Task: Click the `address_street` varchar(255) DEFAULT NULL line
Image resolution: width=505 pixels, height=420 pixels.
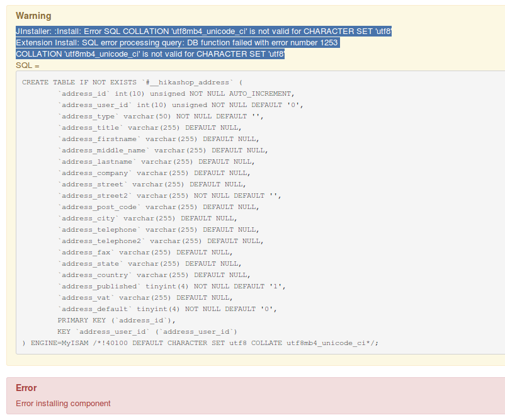Action: coord(152,184)
